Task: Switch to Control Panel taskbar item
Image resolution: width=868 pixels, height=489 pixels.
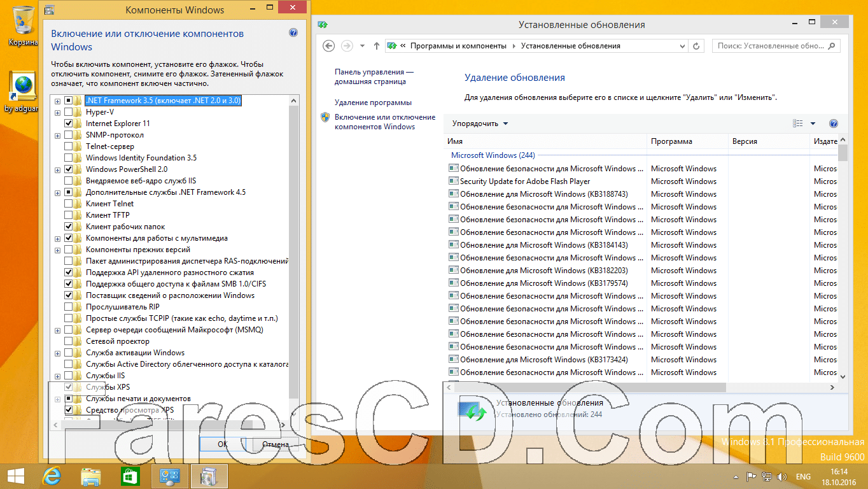Action: 170,476
